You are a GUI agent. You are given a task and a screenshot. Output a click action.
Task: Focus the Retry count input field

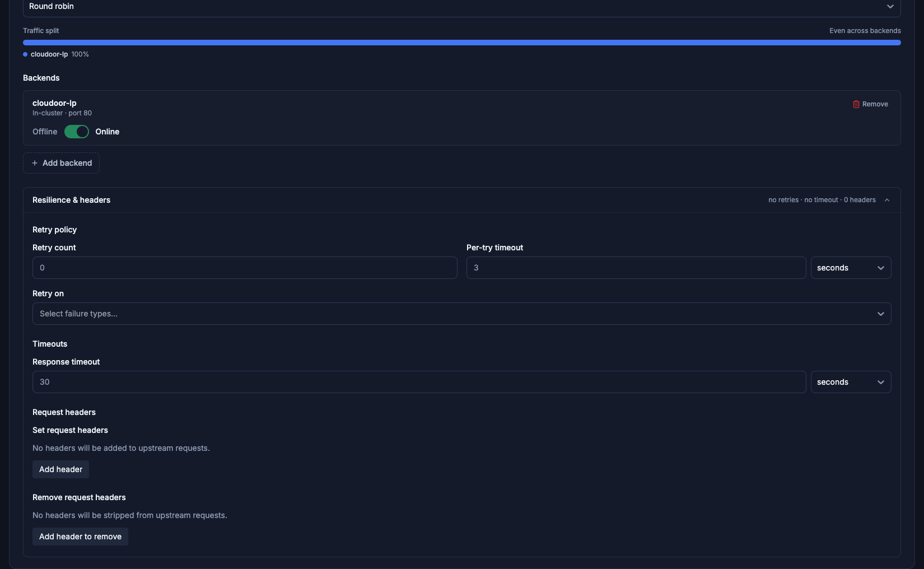(x=245, y=268)
